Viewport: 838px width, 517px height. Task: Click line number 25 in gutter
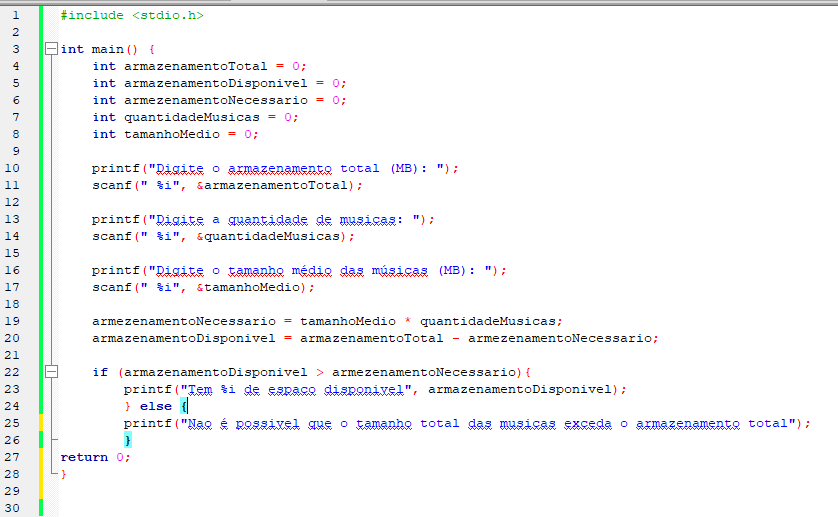pyautogui.click(x=12, y=423)
